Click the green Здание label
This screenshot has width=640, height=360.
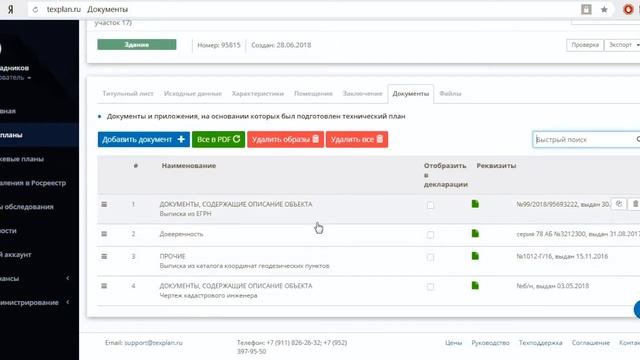point(137,44)
